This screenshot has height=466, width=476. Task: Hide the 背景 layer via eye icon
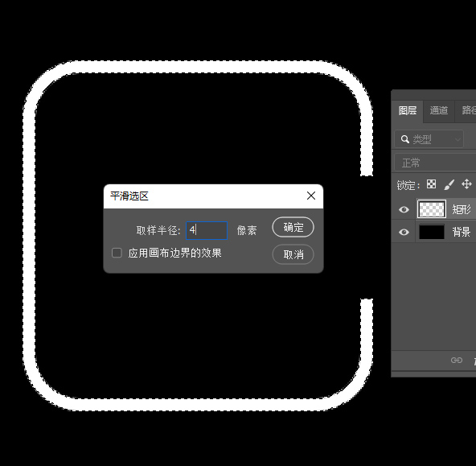click(404, 232)
